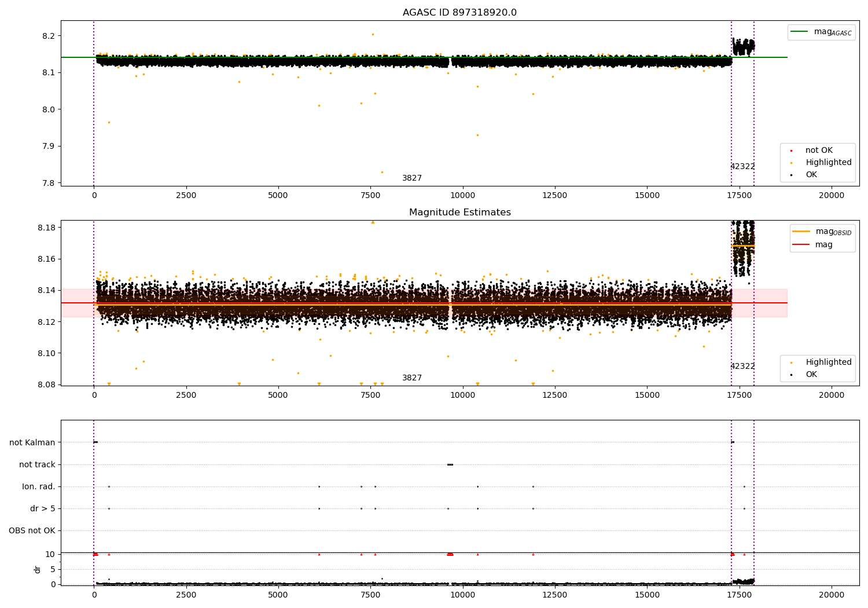
Task: Click the black OK legend marker in top plot
Action: click(x=791, y=175)
